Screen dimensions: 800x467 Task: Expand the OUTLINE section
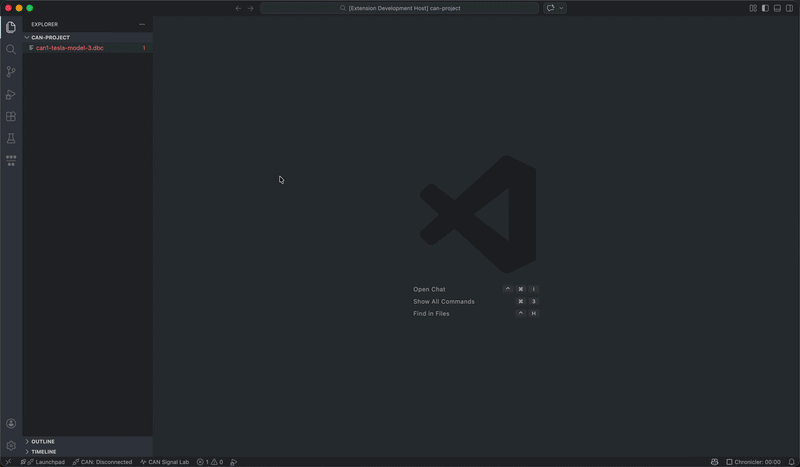coord(87,441)
